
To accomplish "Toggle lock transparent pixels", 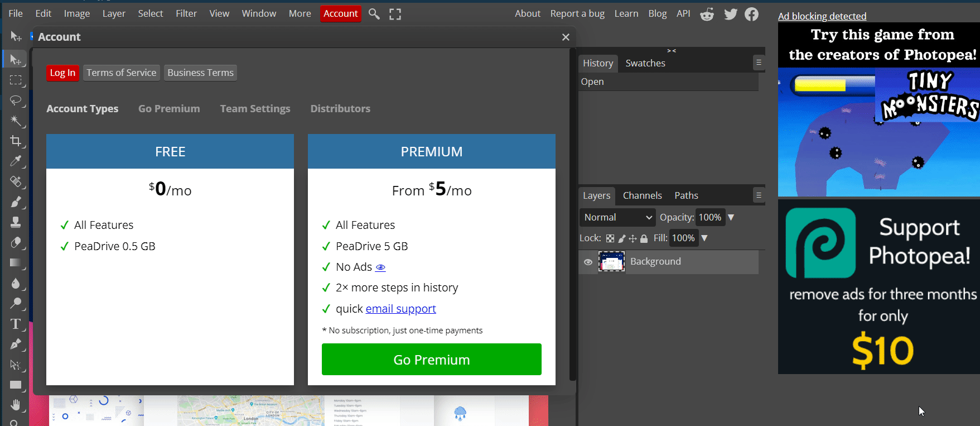I will pos(610,238).
